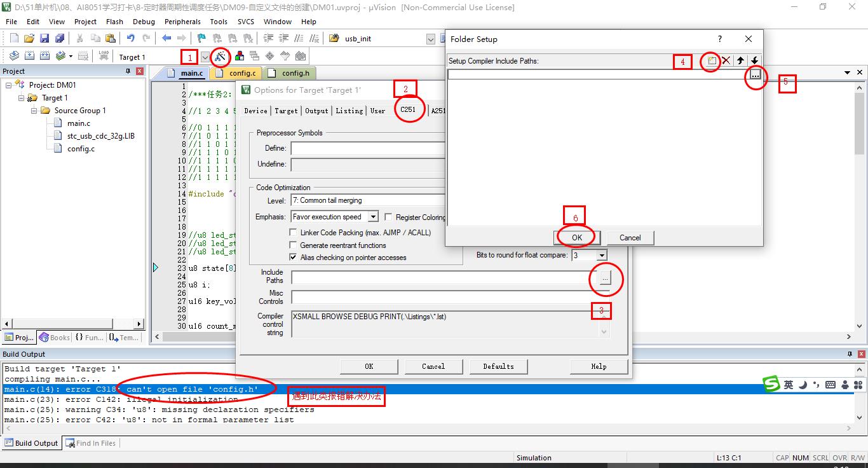The width and height of the screenshot is (868, 468).
Task: Open the Peripherals menu
Action: coord(182,21)
